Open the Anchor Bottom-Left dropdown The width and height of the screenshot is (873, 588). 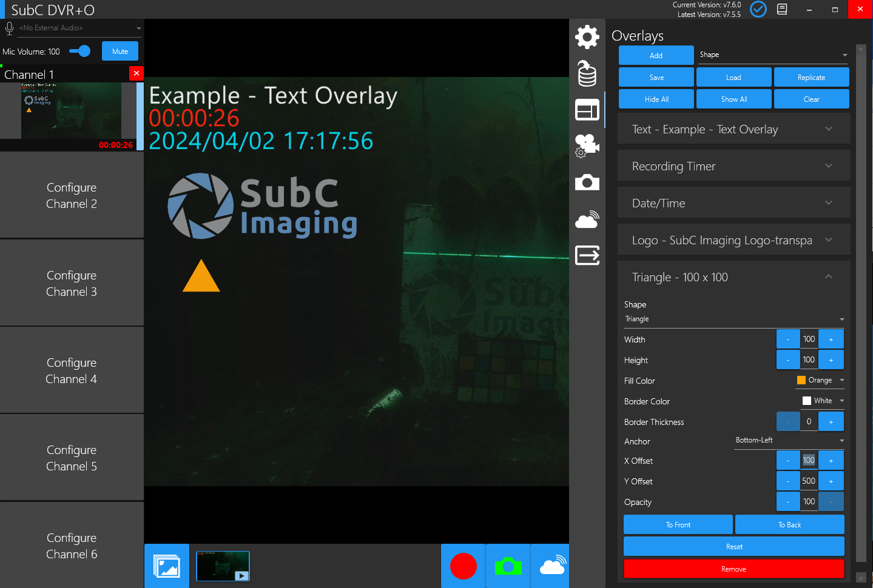(x=789, y=441)
